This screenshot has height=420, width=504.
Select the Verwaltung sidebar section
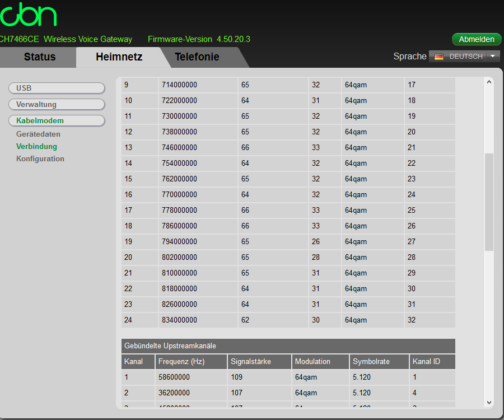[56, 104]
